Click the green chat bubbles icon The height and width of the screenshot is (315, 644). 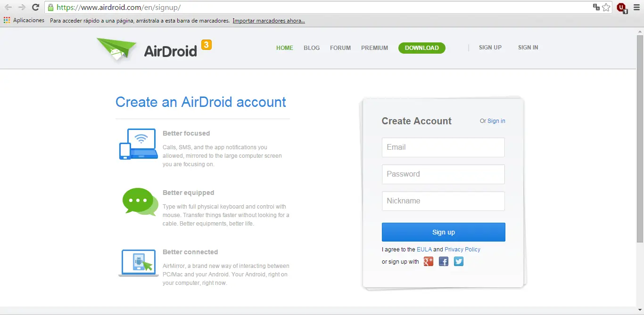140,202
